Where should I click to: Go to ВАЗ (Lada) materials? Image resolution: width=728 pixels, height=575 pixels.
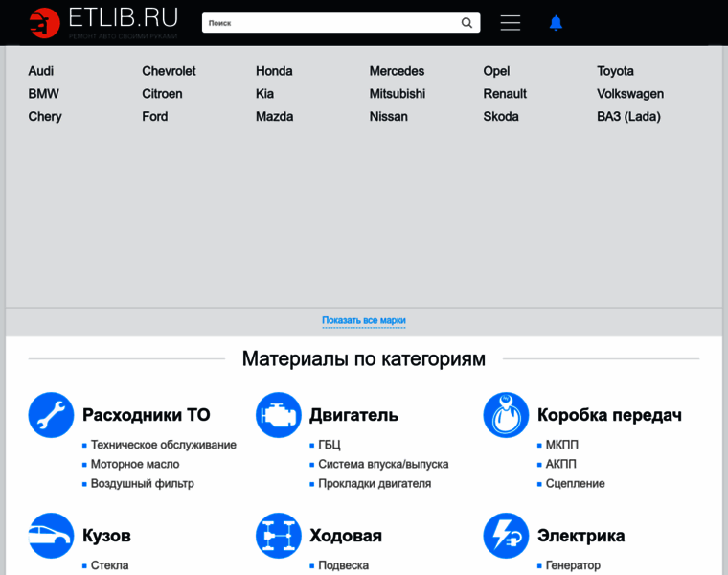[x=628, y=117]
